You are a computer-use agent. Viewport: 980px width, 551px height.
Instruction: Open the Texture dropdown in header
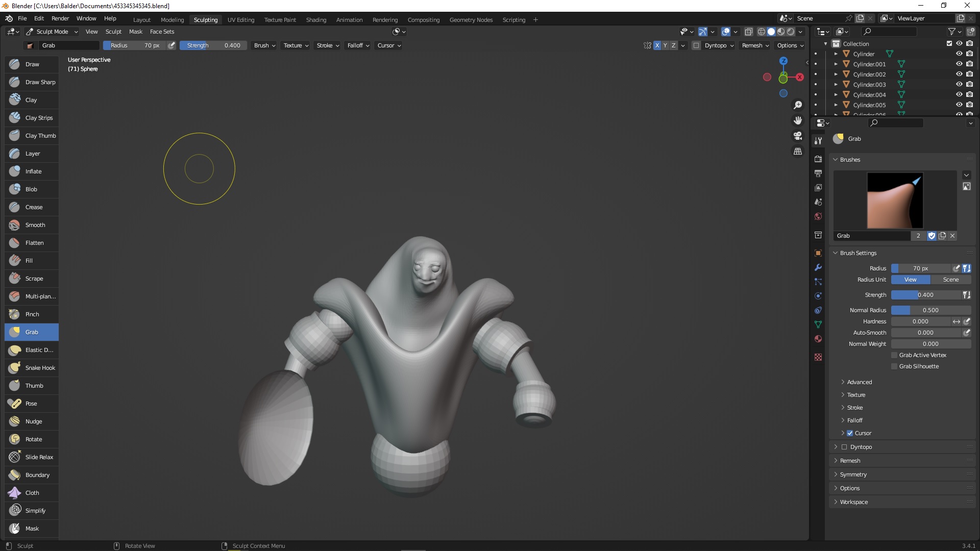click(296, 45)
